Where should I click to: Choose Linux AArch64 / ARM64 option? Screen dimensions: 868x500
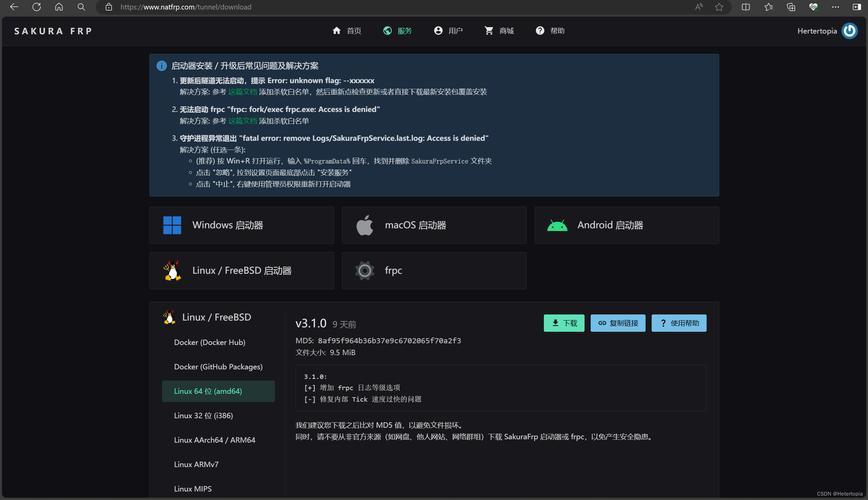(x=218, y=440)
